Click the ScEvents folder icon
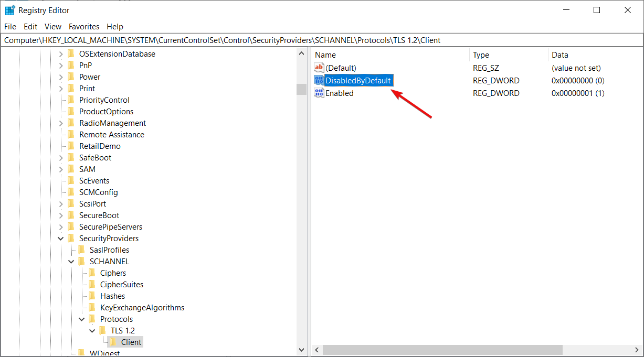This screenshot has height=357, width=644. tap(71, 180)
